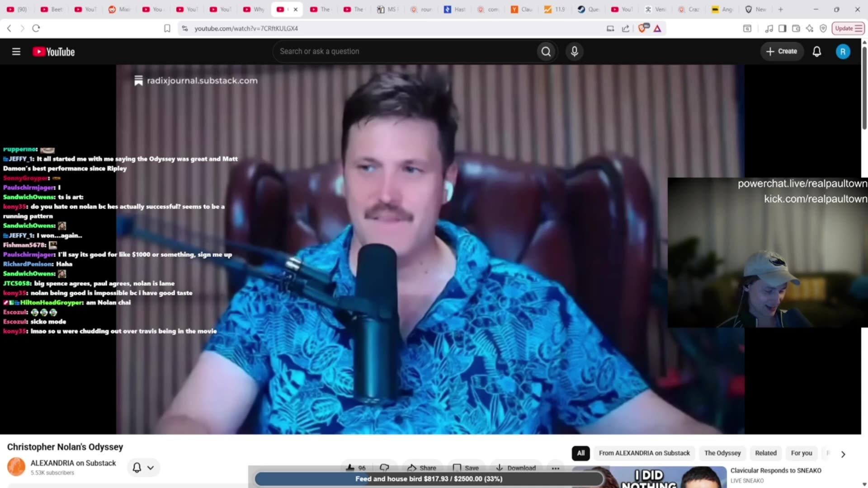868x488 pixels.
Task: Switch to the 'New' tab
Action: [756, 9]
